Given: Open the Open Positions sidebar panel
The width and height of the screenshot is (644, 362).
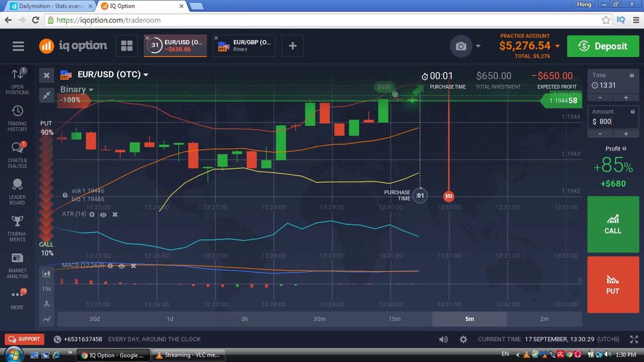Looking at the screenshot, I should (17, 81).
